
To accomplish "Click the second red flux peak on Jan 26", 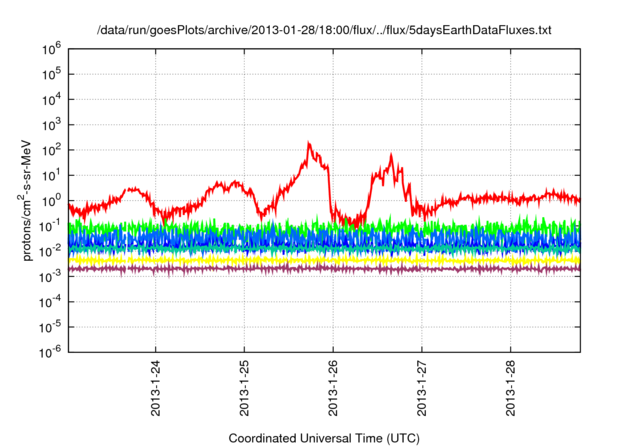I will [x=391, y=157].
